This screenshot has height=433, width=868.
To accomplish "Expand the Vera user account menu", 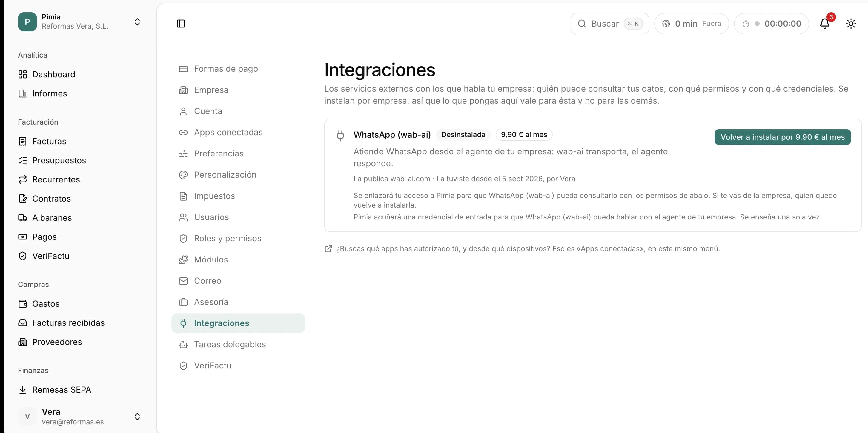I will 137,417.
